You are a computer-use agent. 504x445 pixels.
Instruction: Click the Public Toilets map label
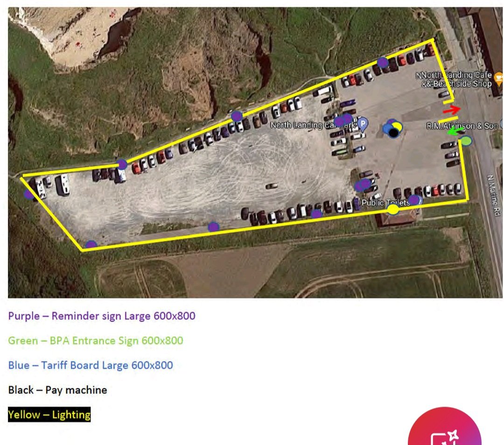(x=385, y=203)
